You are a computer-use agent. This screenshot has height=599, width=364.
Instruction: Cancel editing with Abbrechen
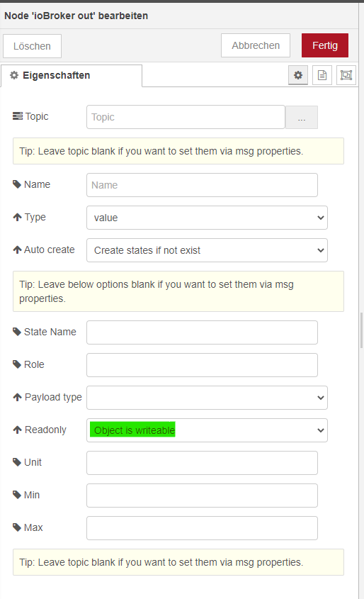(x=256, y=45)
